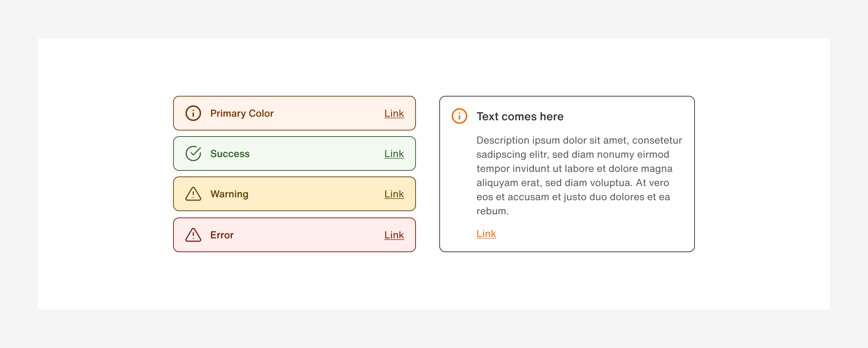Click the word 'consetetur' in the description
This screenshot has width=868, height=348.
[657, 140]
